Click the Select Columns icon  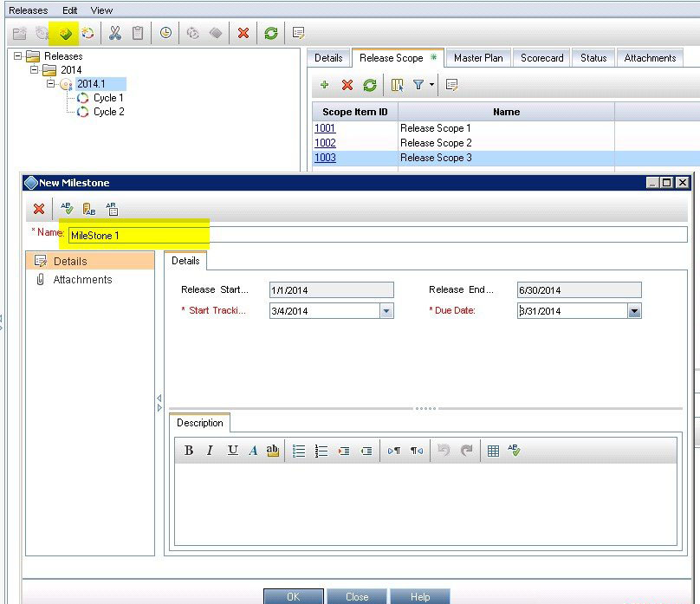[398, 85]
